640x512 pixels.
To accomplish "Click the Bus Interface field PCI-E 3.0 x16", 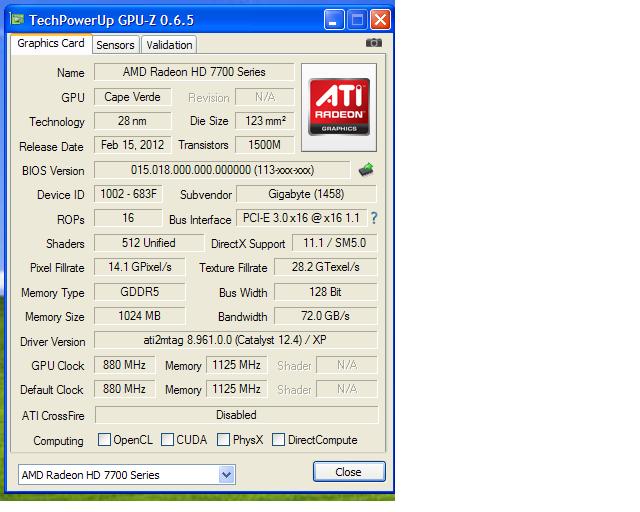I will coord(301,218).
